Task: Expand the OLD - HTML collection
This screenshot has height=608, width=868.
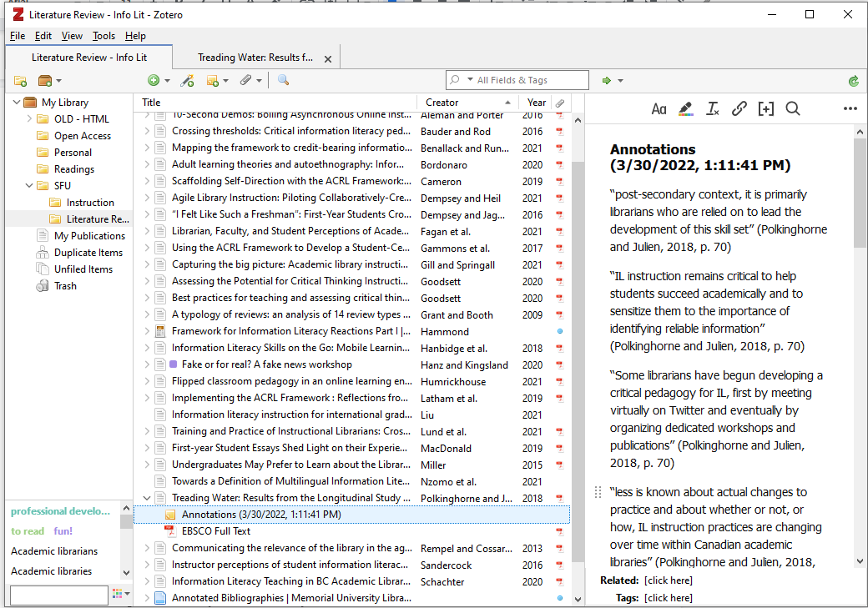Action: 28,119
